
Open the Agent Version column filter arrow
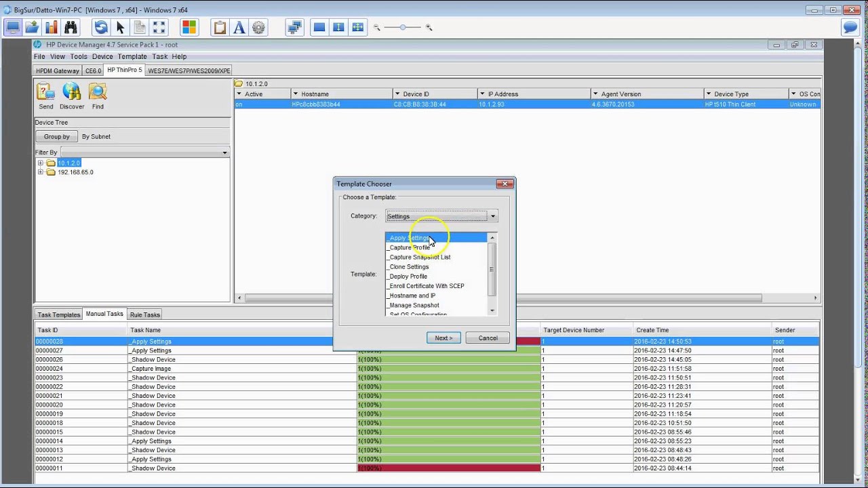point(595,94)
